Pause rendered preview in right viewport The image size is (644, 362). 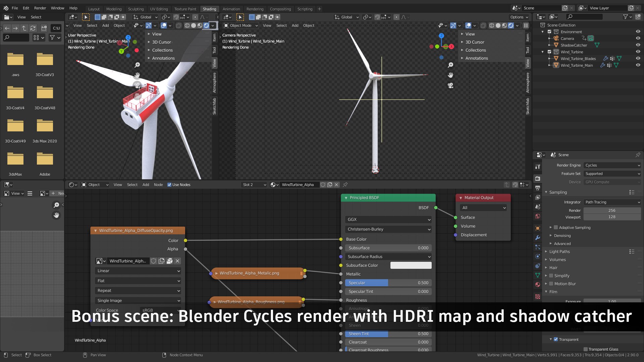(526, 25)
